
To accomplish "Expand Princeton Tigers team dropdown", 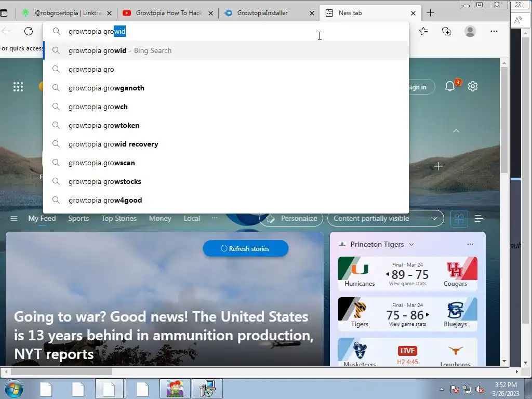I will (411, 244).
